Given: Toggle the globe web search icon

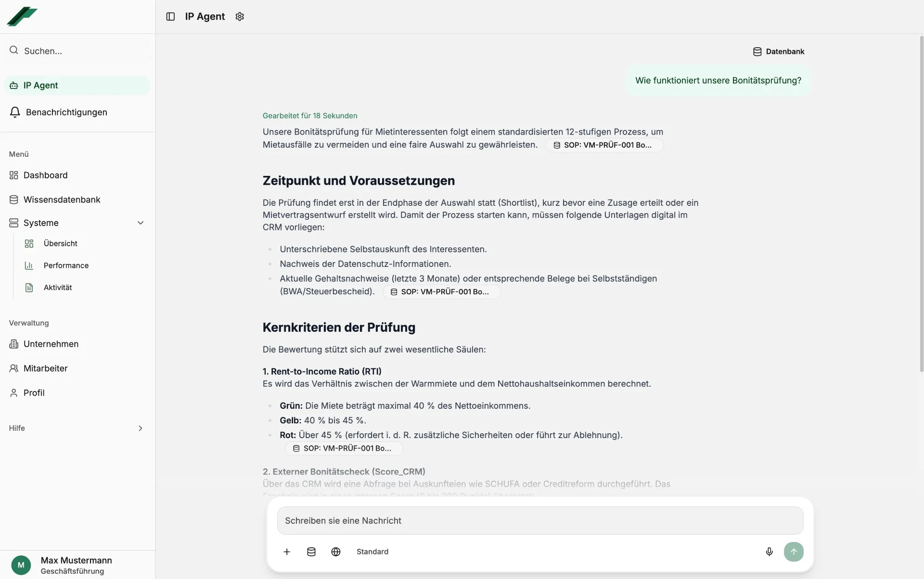Looking at the screenshot, I should [x=336, y=552].
